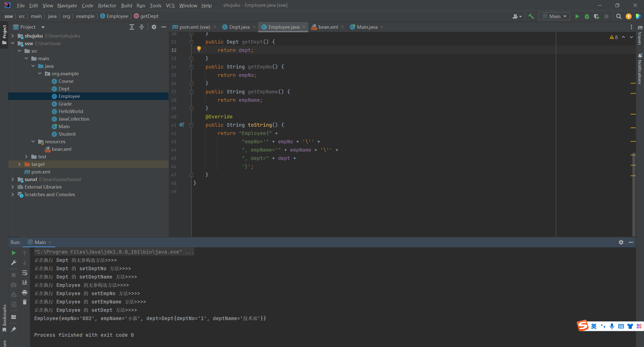Rerun Main using Run panel play icon

(x=14, y=253)
